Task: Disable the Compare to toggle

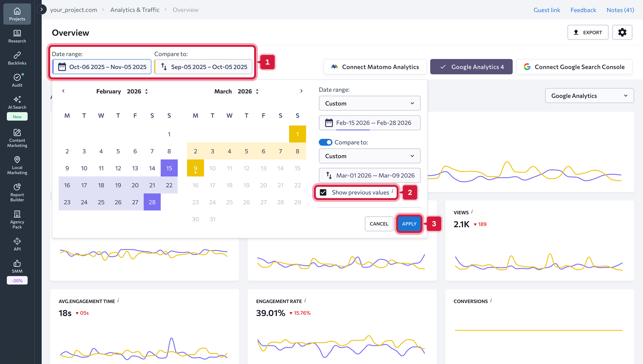Action: [x=325, y=142]
